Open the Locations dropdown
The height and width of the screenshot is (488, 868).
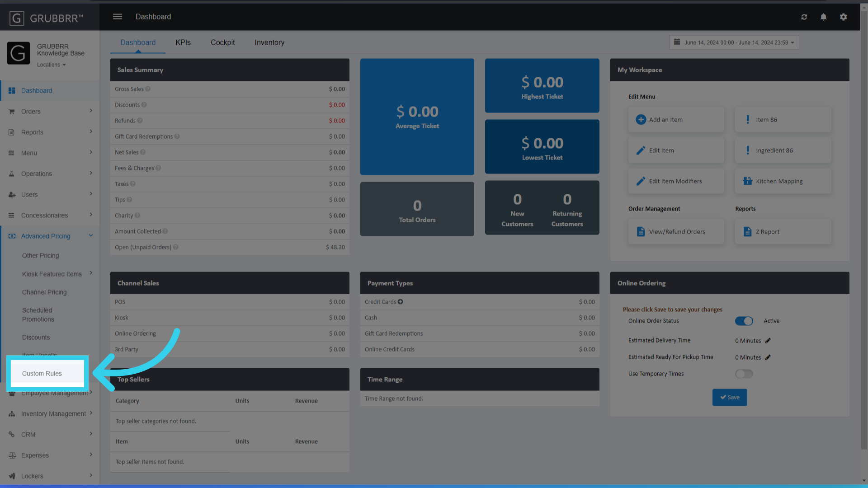pos(51,64)
